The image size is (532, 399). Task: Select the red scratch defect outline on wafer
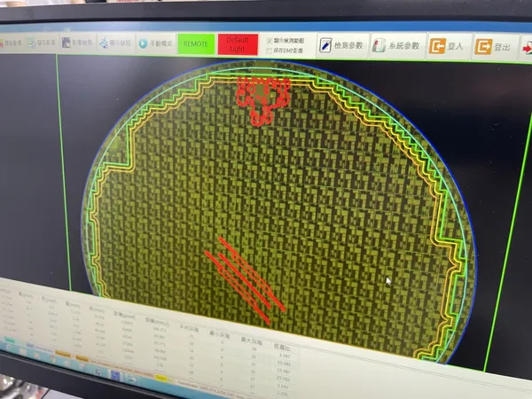pyautogui.click(x=246, y=279)
